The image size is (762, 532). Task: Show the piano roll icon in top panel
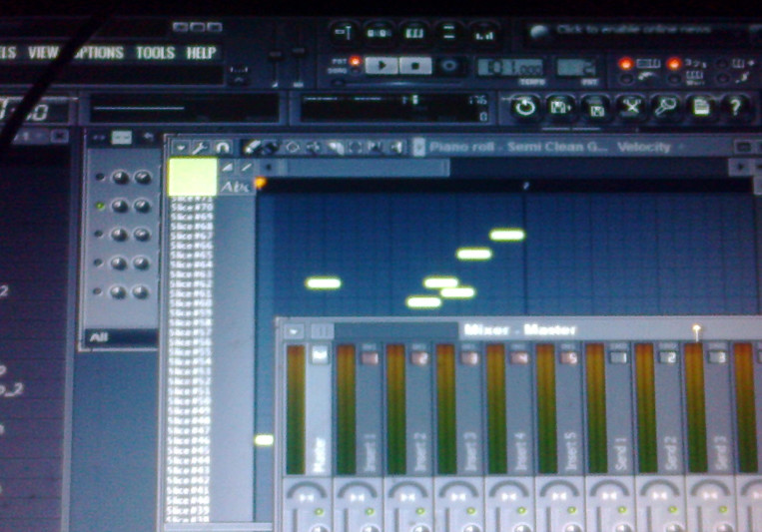(x=414, y=33)
